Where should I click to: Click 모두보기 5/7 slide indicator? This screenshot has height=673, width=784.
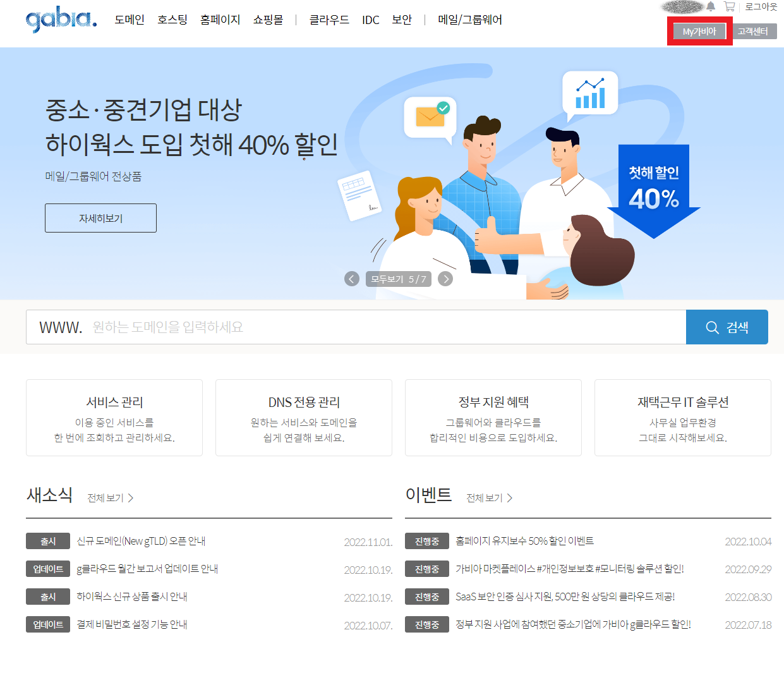coord(399,279)
